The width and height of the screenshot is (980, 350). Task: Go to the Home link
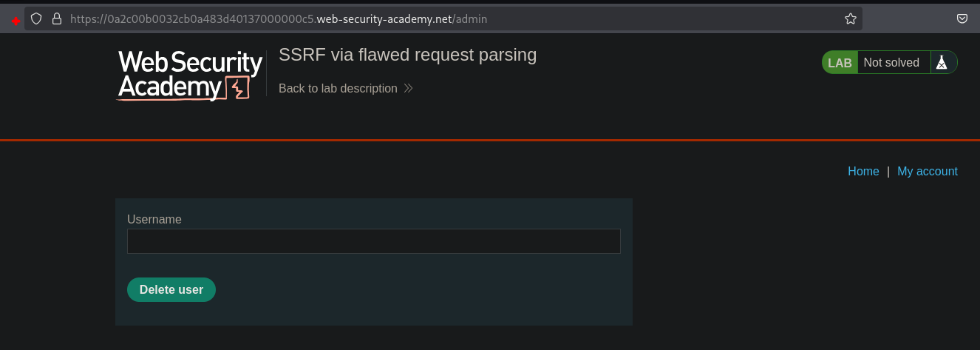(x=863, y=172)
